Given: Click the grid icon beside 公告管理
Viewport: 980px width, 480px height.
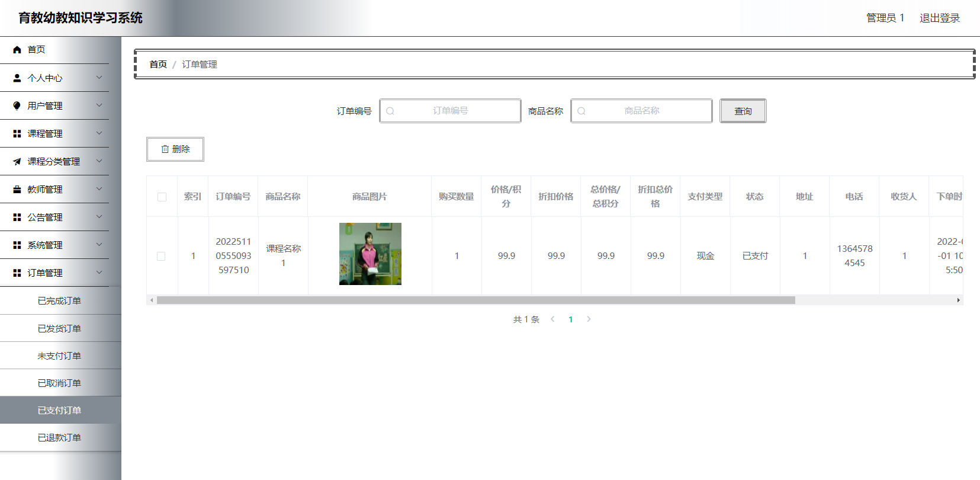Looking at the screenshot, I should point(17,217).
